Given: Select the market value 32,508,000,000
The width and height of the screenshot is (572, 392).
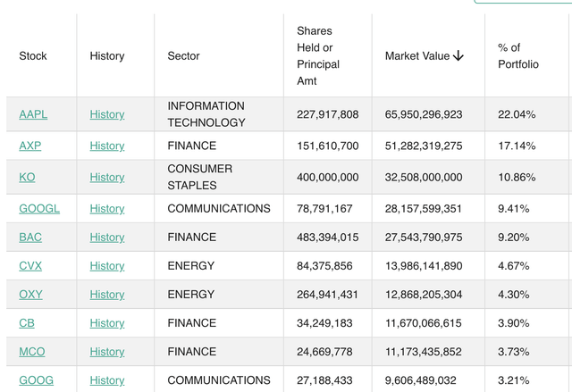Looking at the screenshot, I should coord(424,177).
